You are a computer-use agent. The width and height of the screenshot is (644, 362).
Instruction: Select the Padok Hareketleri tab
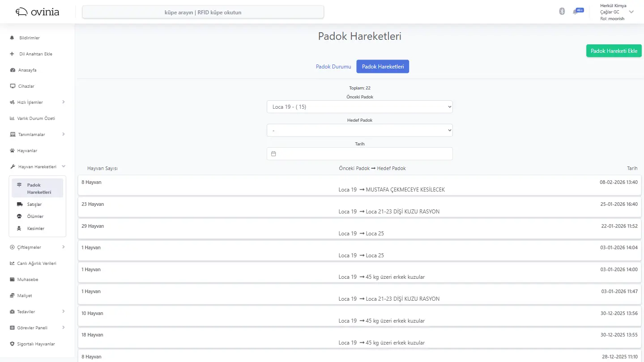(x=383, y=67)
